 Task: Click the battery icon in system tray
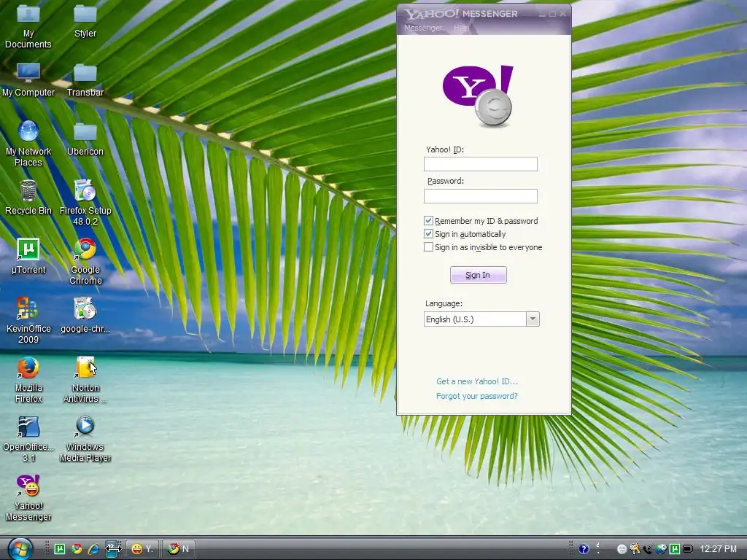coord(688,549)
